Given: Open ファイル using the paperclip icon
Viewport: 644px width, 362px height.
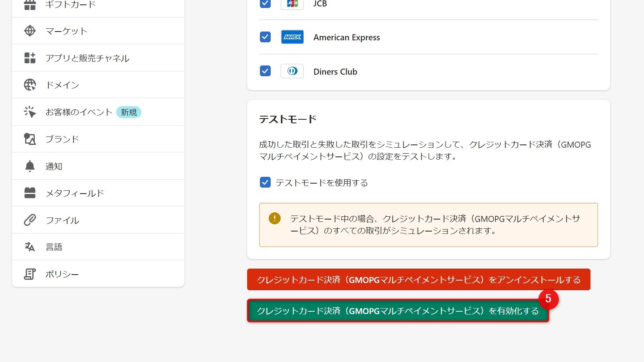Looking at the screenshot, I should 30,220.
